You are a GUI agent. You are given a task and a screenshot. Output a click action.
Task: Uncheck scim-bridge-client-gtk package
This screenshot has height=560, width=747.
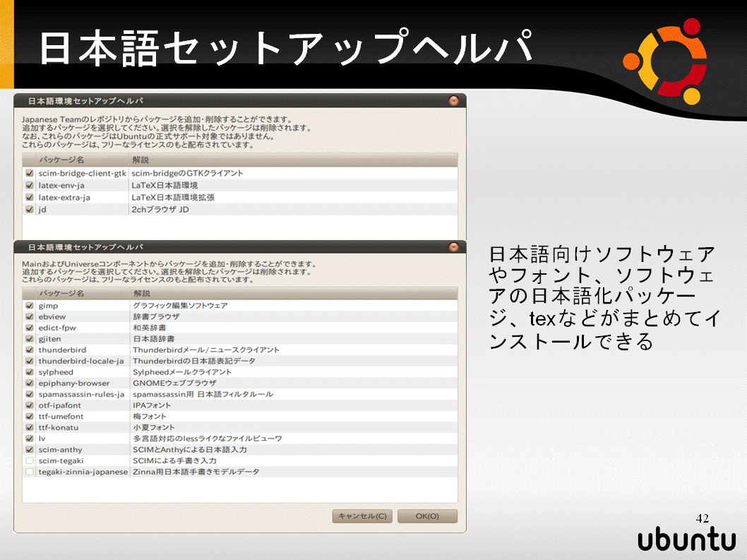tap(30, 173)
